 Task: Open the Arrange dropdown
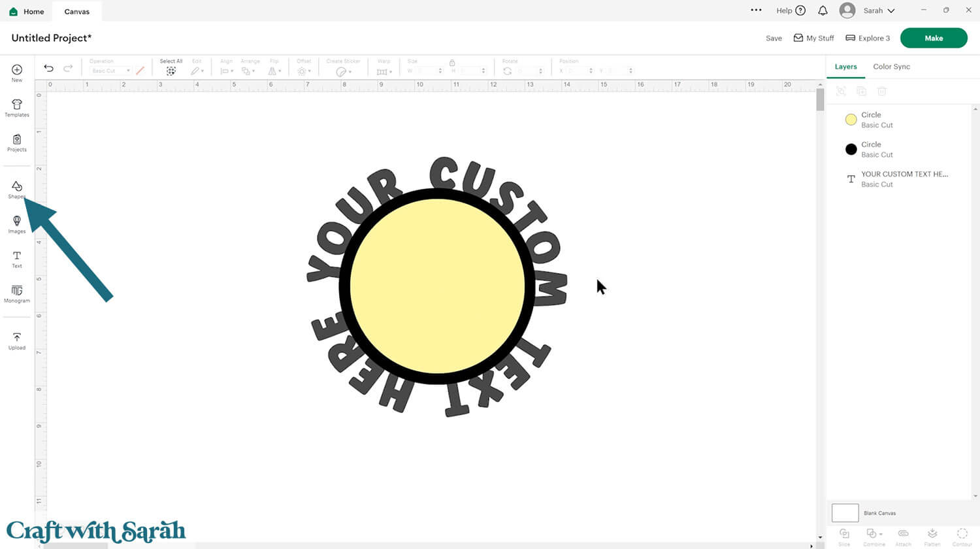tap(249, 71)
